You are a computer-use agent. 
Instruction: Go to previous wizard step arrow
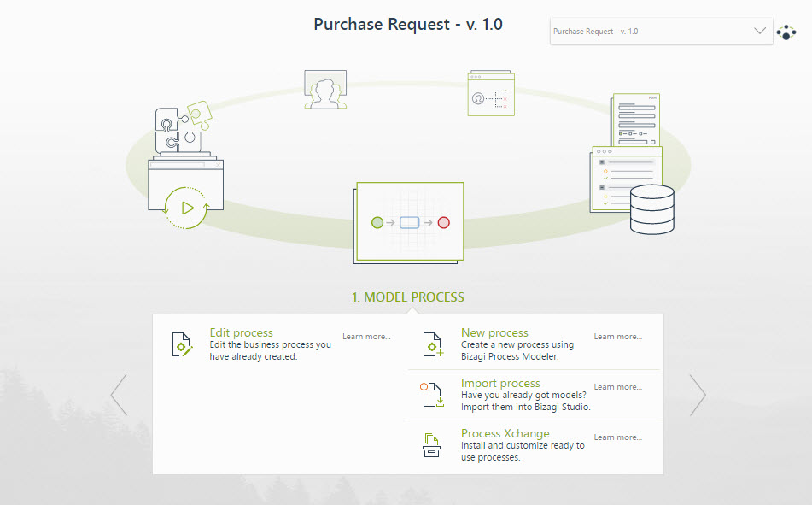click(x=119, y=395)
